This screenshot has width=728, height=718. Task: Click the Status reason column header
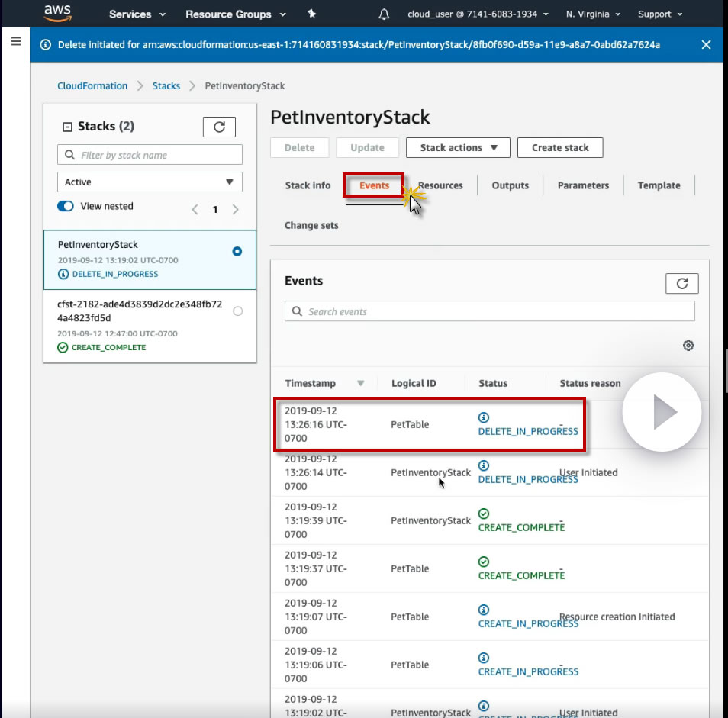[590, 383]
